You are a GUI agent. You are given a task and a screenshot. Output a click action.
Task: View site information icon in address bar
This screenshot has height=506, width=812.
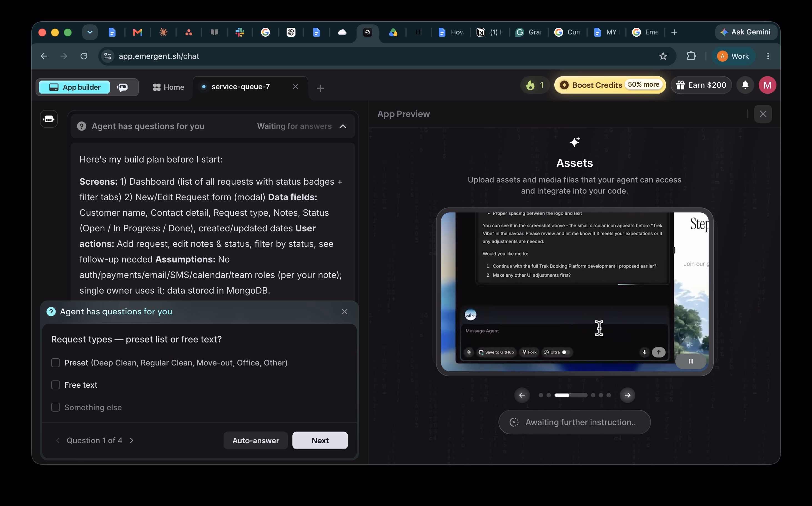click(x=108, y=56)
